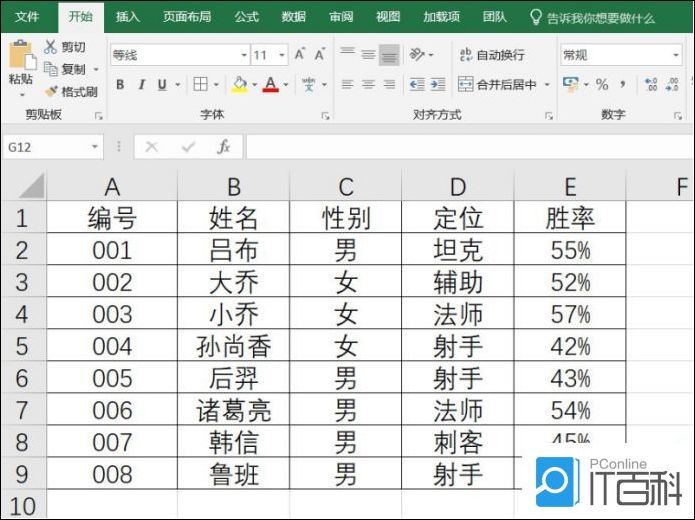Increase font size with larger A
Viewport: 695px width, 520px height.
click(300, 55)
